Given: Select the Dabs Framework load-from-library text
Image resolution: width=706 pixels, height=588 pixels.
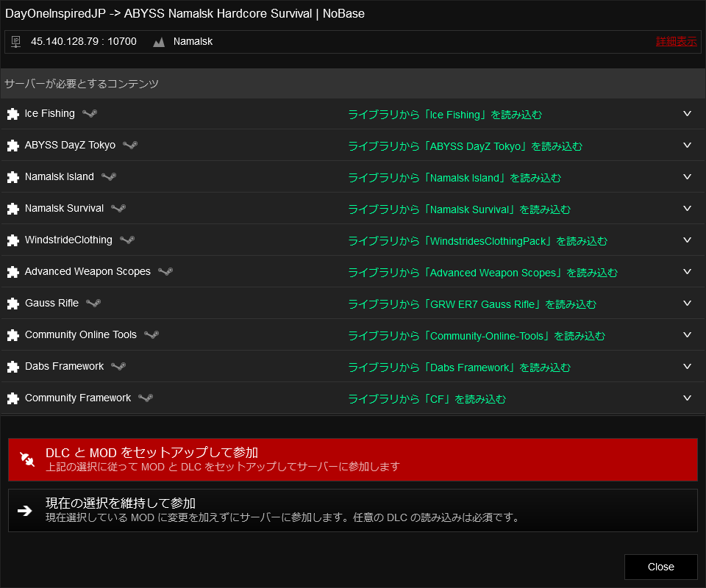Looking at the screenshot, I should click(459, 367).
